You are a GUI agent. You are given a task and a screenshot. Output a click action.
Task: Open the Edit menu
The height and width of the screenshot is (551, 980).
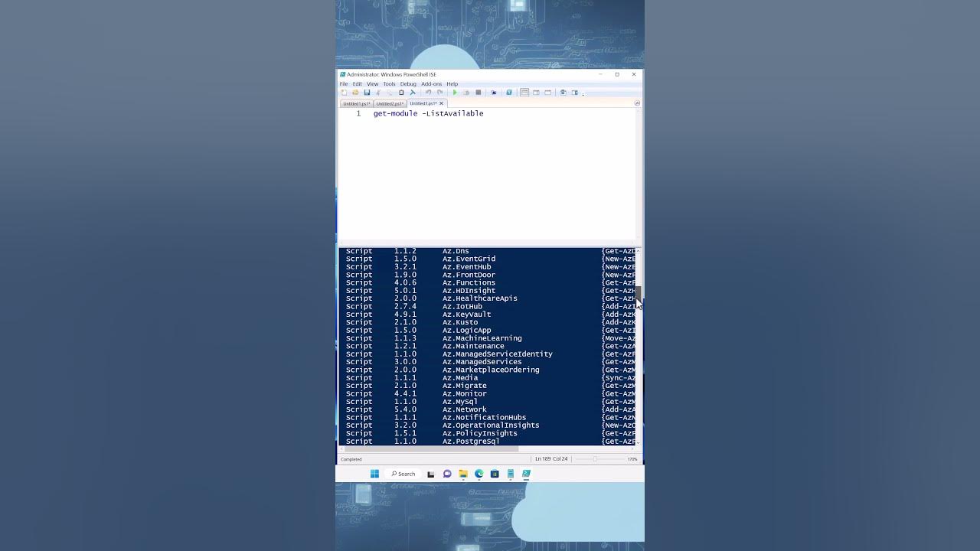358,84
